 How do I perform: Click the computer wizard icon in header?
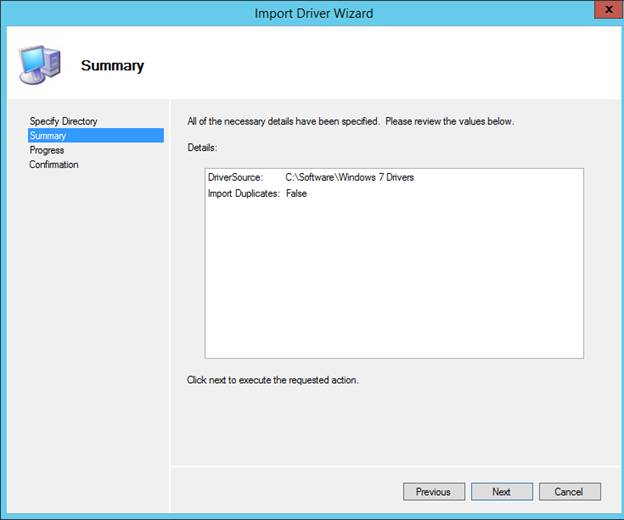pos(39,65)
